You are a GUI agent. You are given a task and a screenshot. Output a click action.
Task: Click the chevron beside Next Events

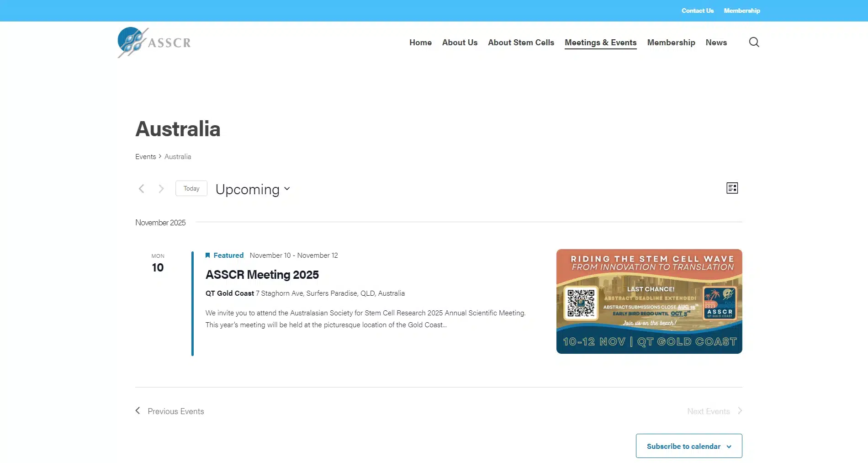(x=740, y=411)
